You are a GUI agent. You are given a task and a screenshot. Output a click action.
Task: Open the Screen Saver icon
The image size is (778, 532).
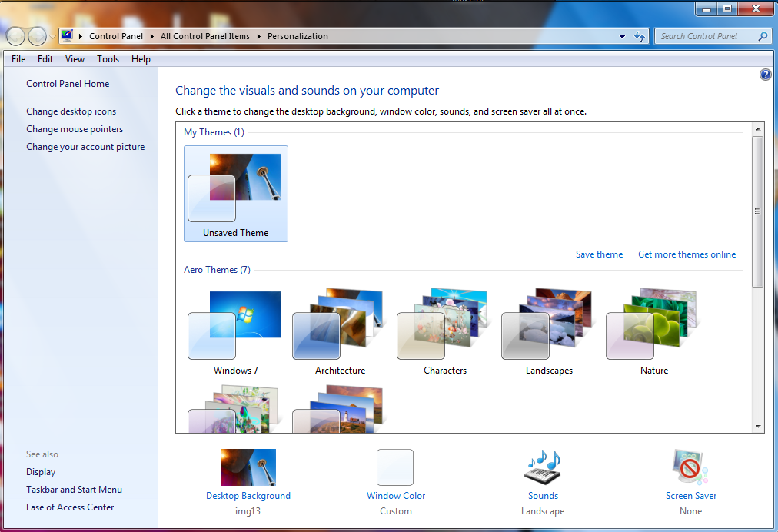click(690, 467)
